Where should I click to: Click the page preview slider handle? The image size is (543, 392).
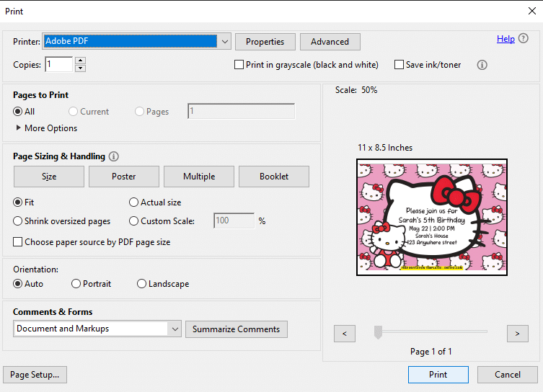pyautogui.click(x=378, y=332)
